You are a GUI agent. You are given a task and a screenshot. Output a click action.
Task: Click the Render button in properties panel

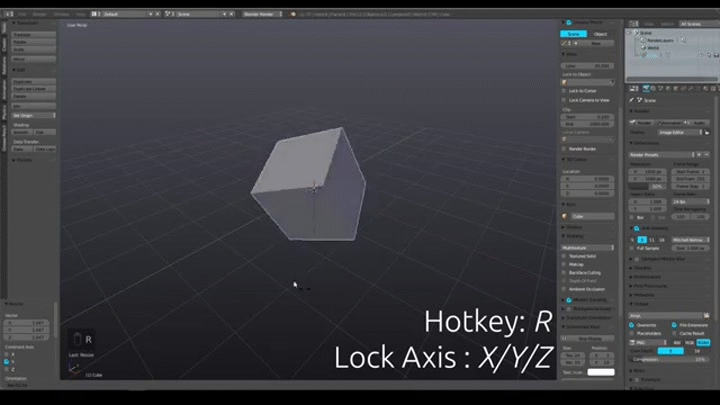643,122
